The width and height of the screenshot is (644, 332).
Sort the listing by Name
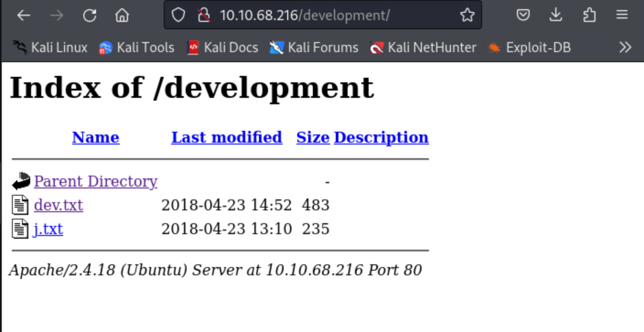point(96,137)
